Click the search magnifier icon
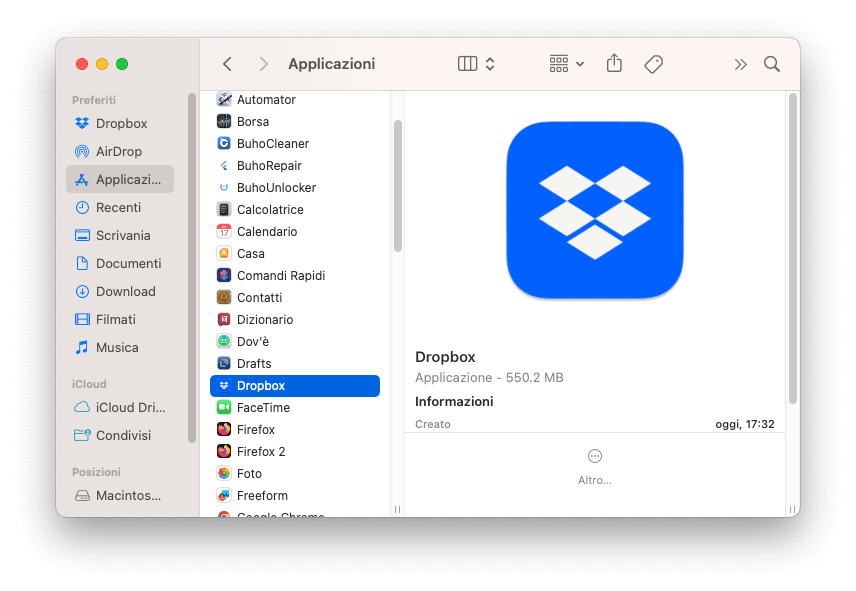This screenshot has width=856, height=591. (x=772, y=64)
